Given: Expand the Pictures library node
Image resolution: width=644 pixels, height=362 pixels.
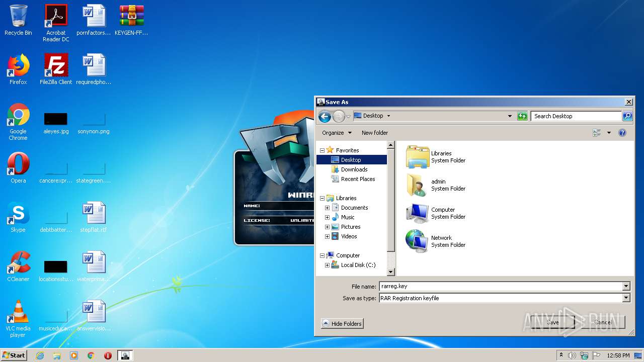Looking at the screenshot, I should (327, 227).
